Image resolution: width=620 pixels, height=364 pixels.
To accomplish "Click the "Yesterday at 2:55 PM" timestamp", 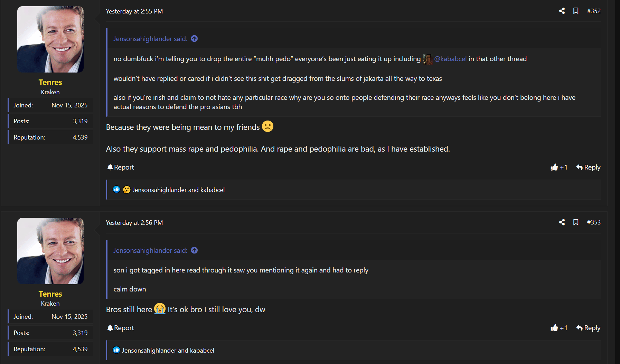I will click(x=134, y=11).
